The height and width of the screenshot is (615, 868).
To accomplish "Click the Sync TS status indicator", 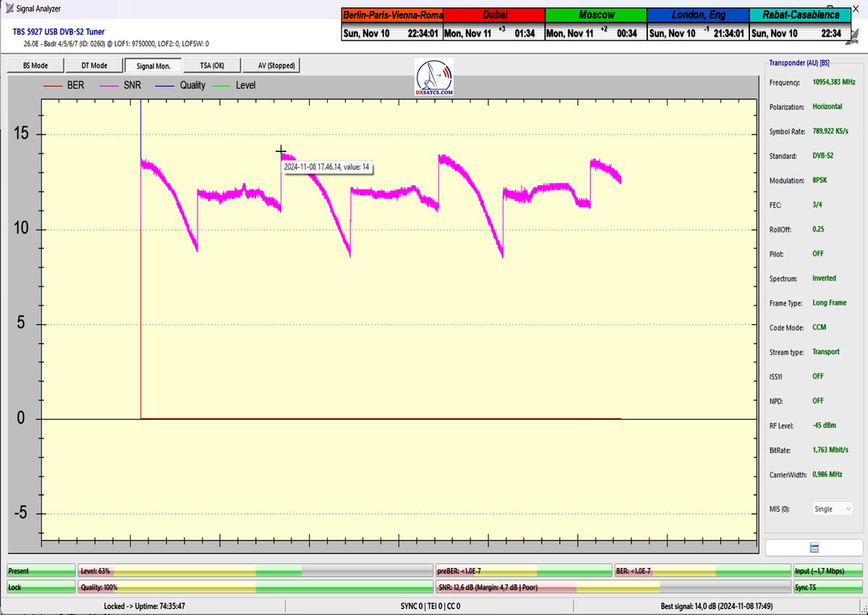I will pyautogui.click(x=827, y=588).
